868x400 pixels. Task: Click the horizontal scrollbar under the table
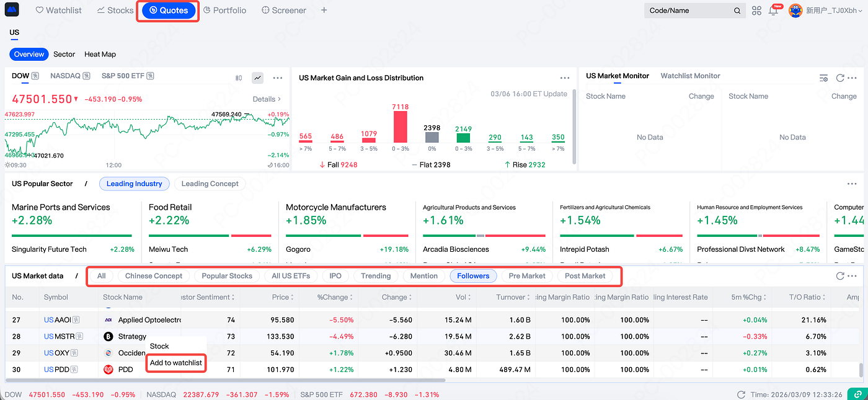point(226,380)
